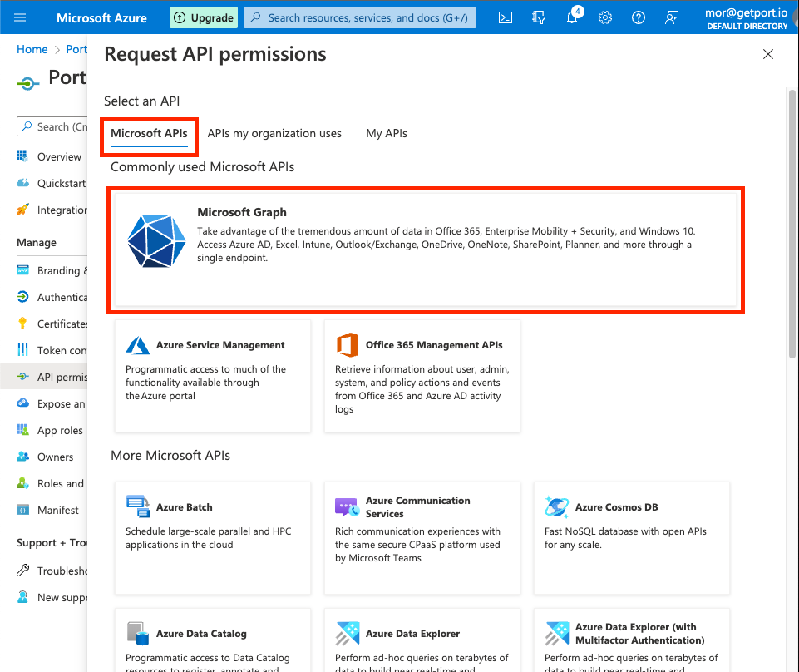
Task: Open Cloud Shell from the top bar
Action: (x=506, y=17)
